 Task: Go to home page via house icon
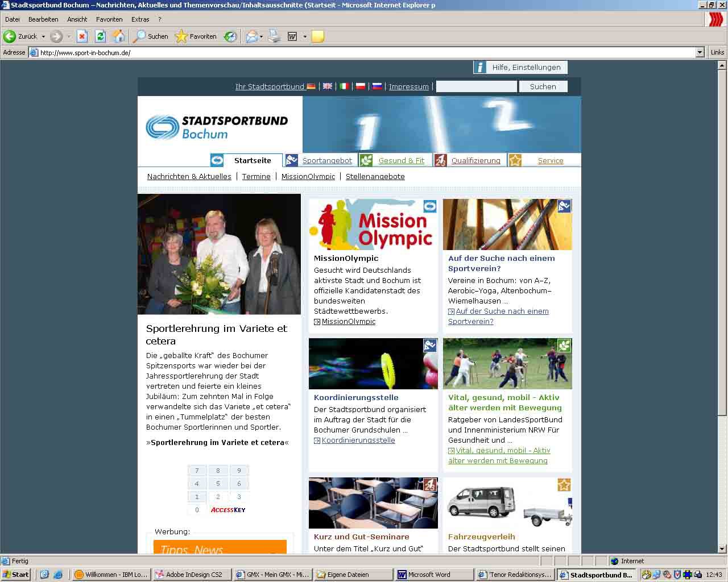119,36
